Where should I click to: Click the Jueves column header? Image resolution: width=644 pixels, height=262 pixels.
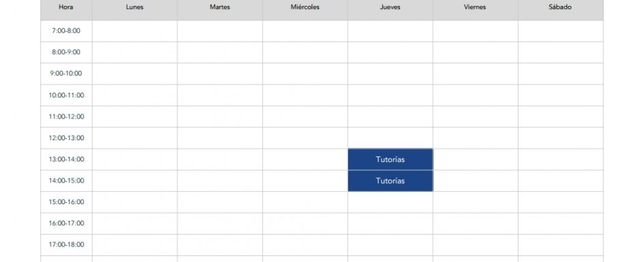[x=390, y=7]
